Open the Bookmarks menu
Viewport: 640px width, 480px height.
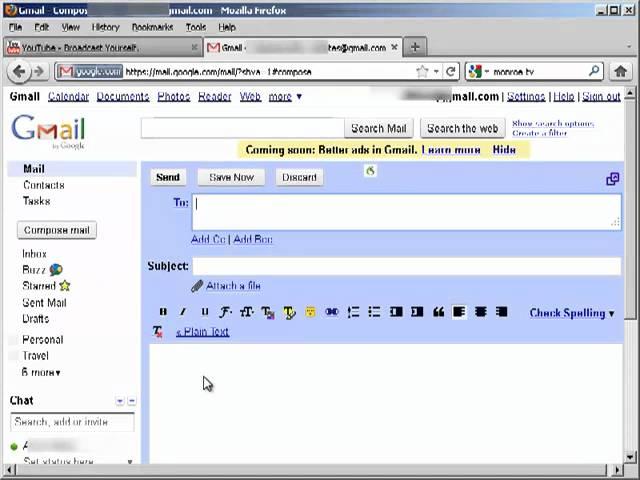click(x=152, y=27)
